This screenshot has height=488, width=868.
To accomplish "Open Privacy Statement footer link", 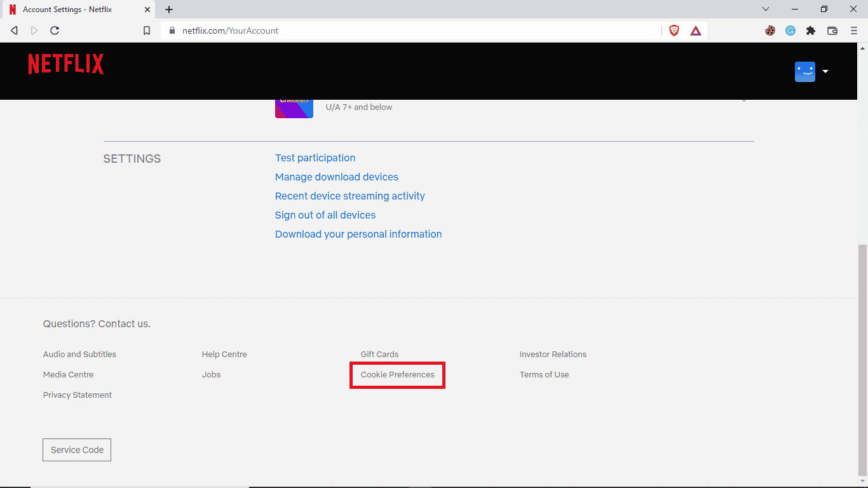I will point(78,395).
